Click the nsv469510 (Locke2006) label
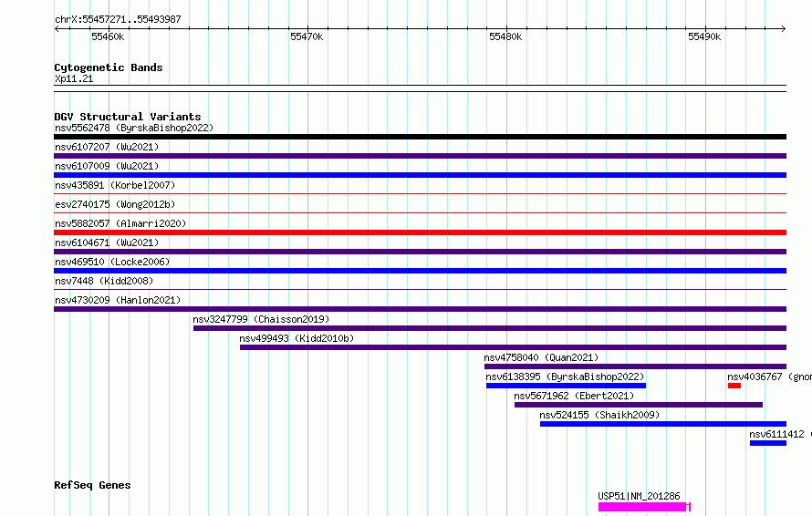 (112, 262)
